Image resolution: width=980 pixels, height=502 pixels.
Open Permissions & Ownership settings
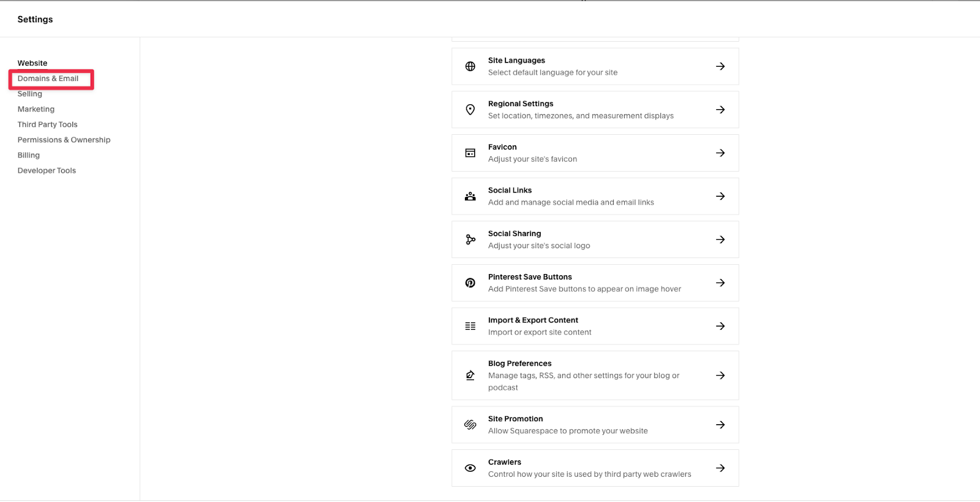pyautogui.click(x=64, y=140)
